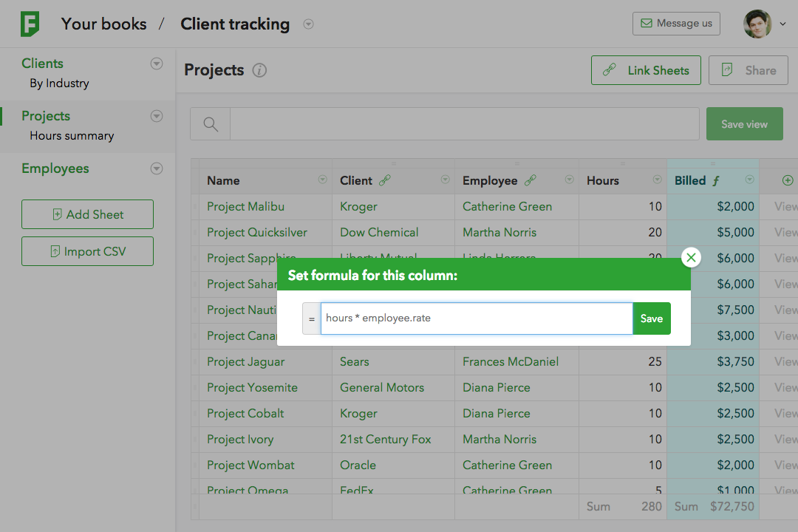Close the formula dialog
The image size is (798, 532).
click(691, 258)
